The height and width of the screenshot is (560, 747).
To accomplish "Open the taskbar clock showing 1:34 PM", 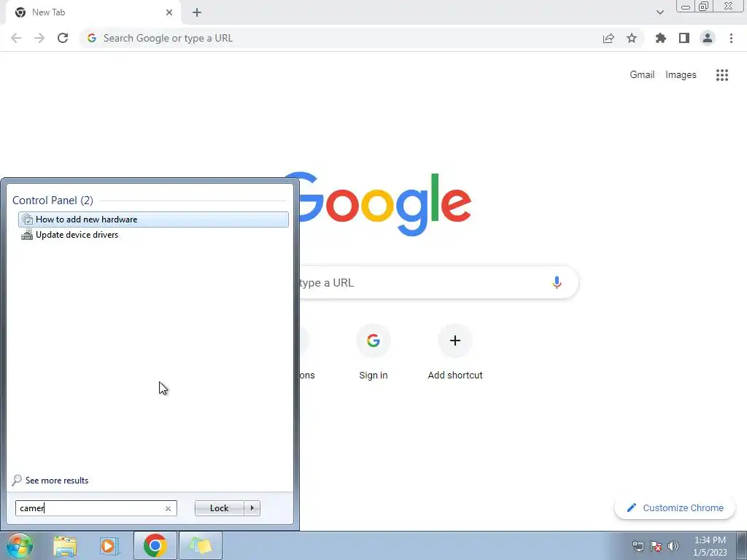I will pyautogui.click(x=710, y=546).
